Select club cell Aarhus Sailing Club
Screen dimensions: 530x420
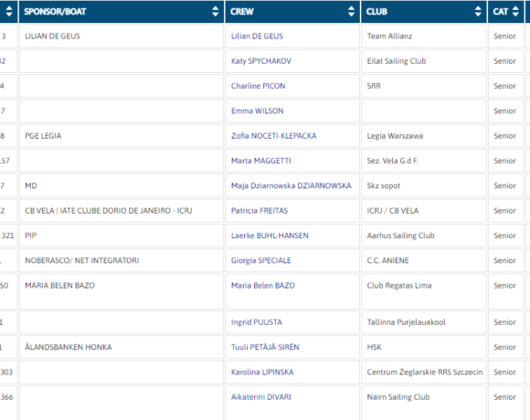(424, 236)
